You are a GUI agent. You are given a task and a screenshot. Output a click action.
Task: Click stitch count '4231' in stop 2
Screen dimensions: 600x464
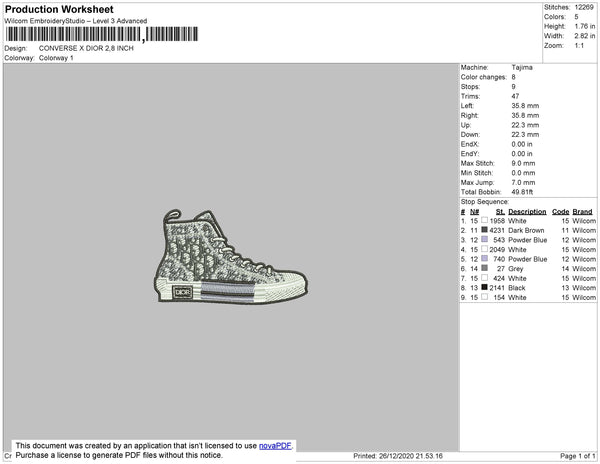(x=497, y=230)
